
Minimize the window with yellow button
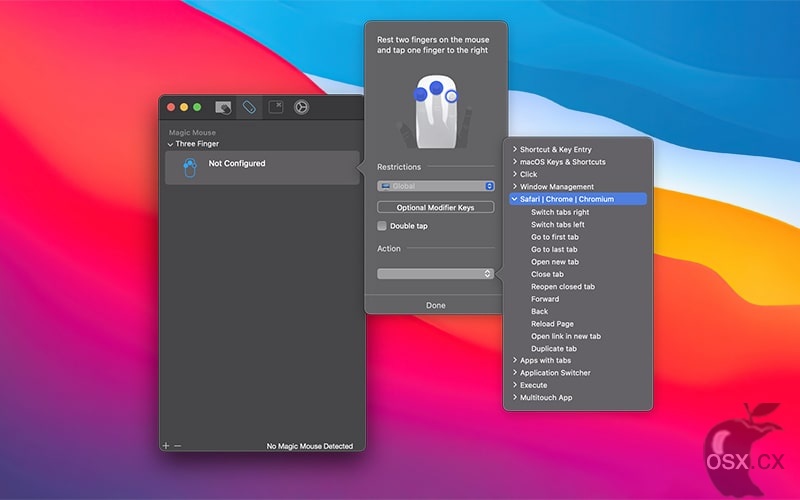click(x=184, y=107)
